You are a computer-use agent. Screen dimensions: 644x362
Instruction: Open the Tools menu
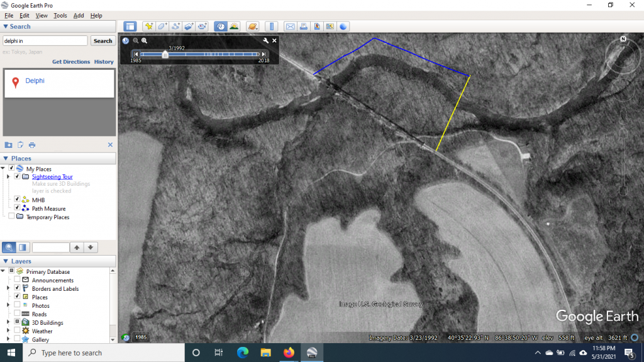tap(60, 15)
